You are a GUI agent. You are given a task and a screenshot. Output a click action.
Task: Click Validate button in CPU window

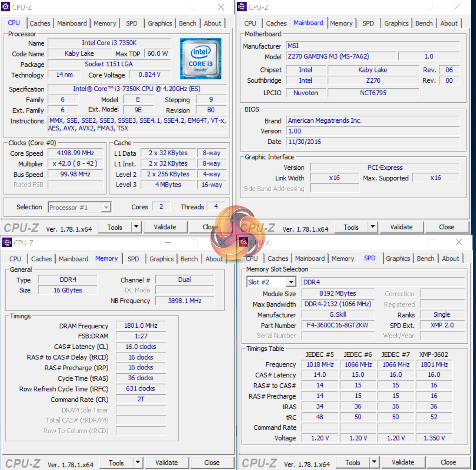[x=165, y=227]
